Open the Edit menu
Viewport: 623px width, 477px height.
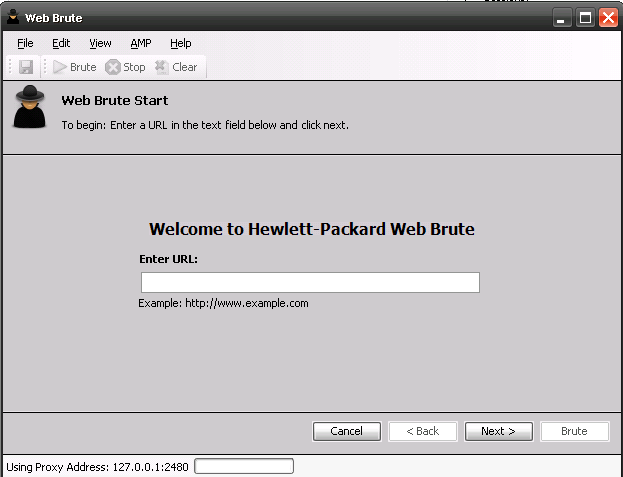tap(61, 43)
